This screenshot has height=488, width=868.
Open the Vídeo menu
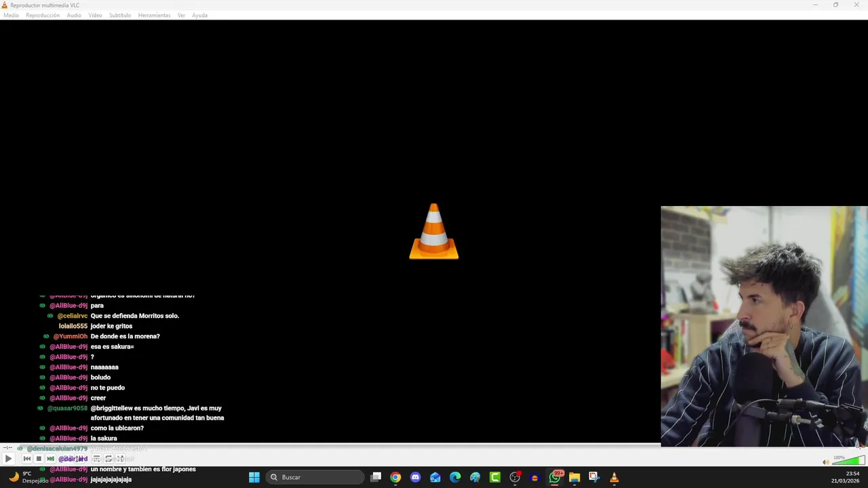point(95,15)
